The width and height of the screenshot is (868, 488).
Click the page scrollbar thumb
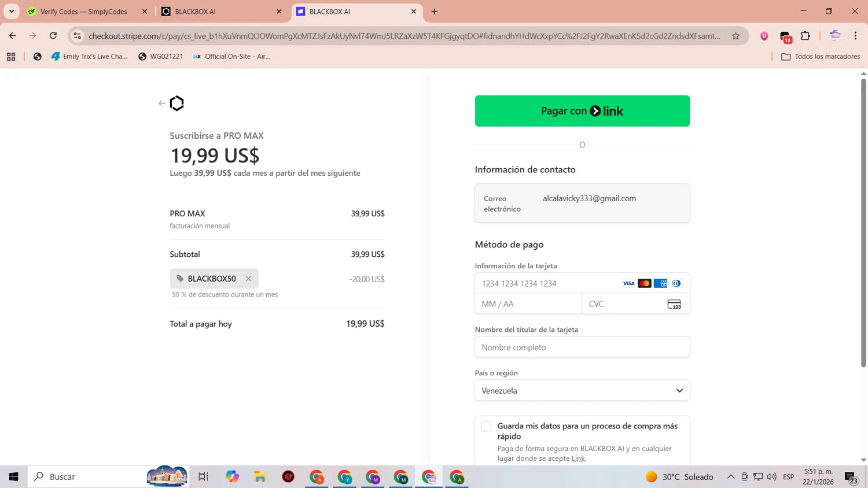point(863,223)
